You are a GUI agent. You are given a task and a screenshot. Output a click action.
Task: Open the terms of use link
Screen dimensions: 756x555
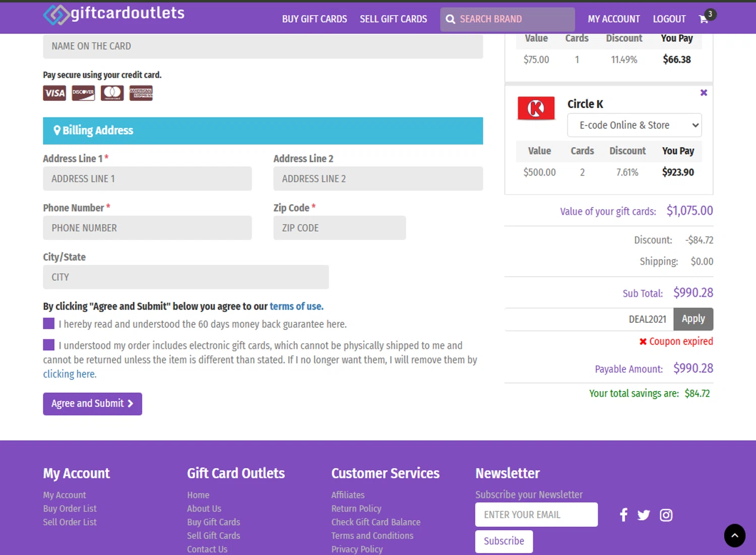click(296, 306)
